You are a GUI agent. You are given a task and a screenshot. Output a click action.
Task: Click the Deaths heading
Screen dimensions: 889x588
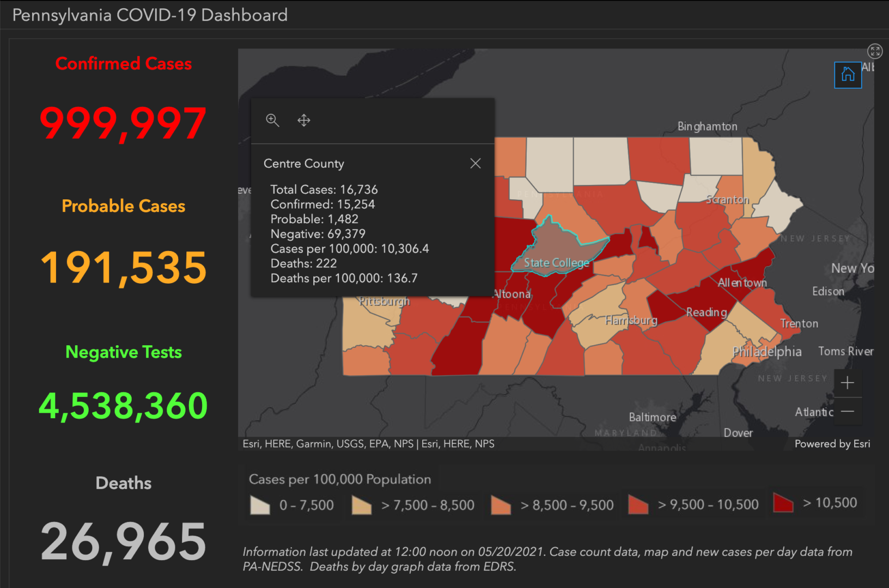tap(124, 483)
